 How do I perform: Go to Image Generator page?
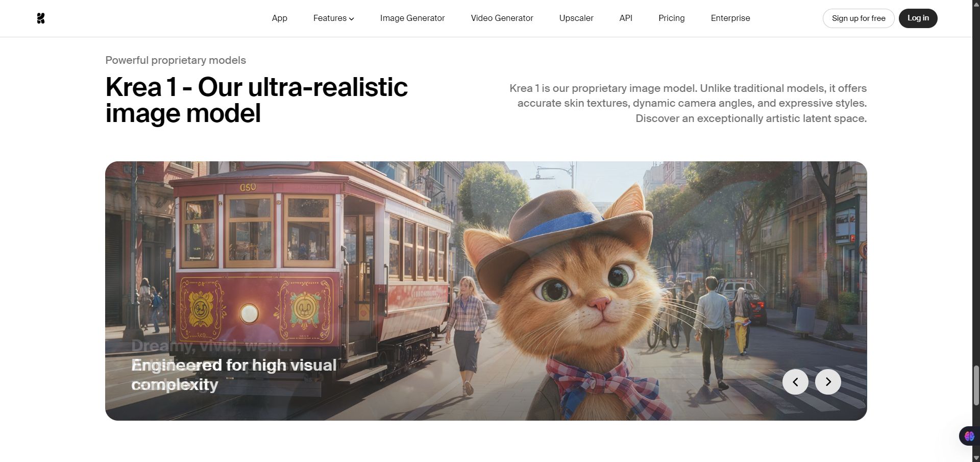pos(412,18)
